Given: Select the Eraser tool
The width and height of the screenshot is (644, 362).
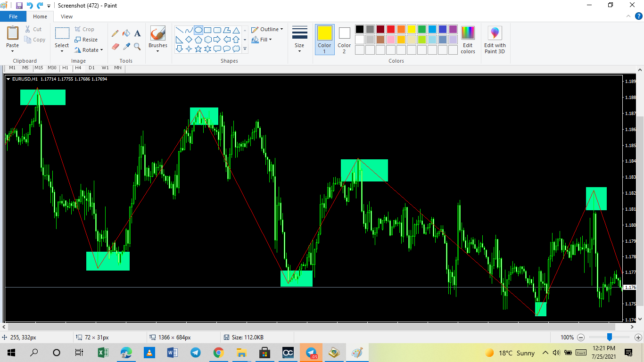Looking at the screenshot, I should pyautogui.click(x=115, y=46).
